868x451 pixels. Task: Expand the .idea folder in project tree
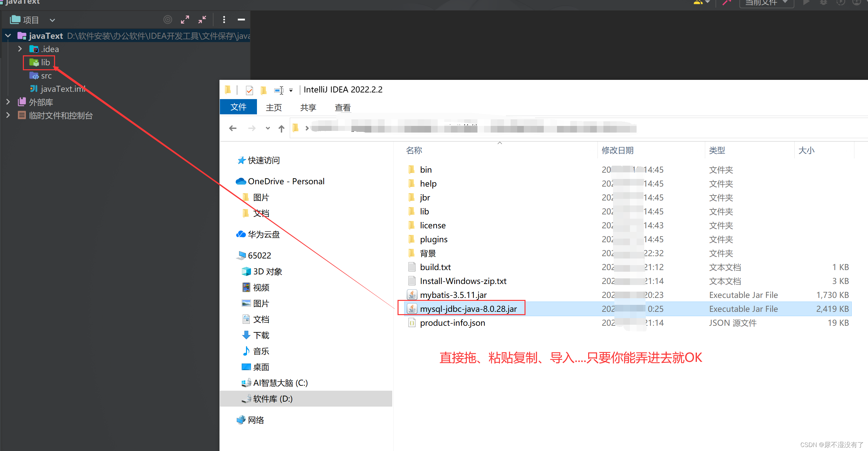tap(20, 49)
